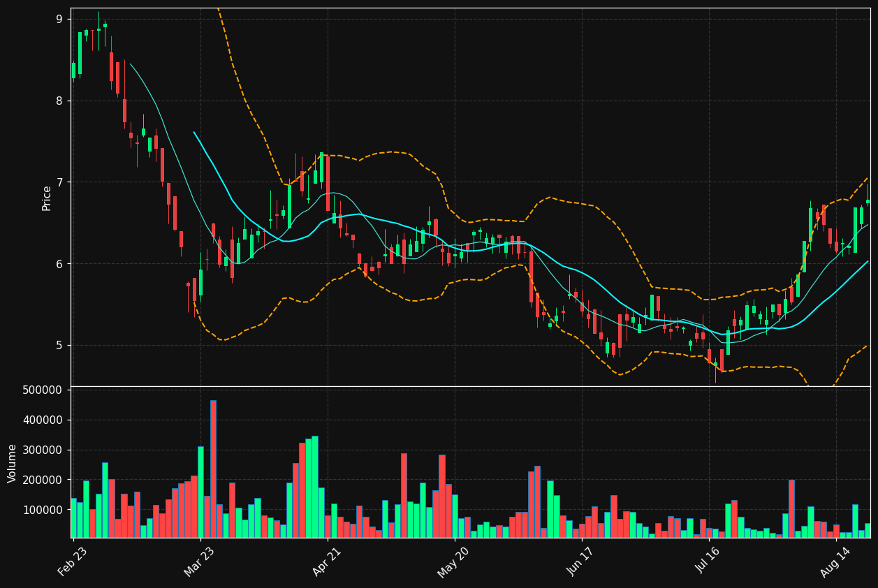Click the volume axis value 200000
Image resolution: width=878 pixels, height=588 pixels.
click(43, 480)
